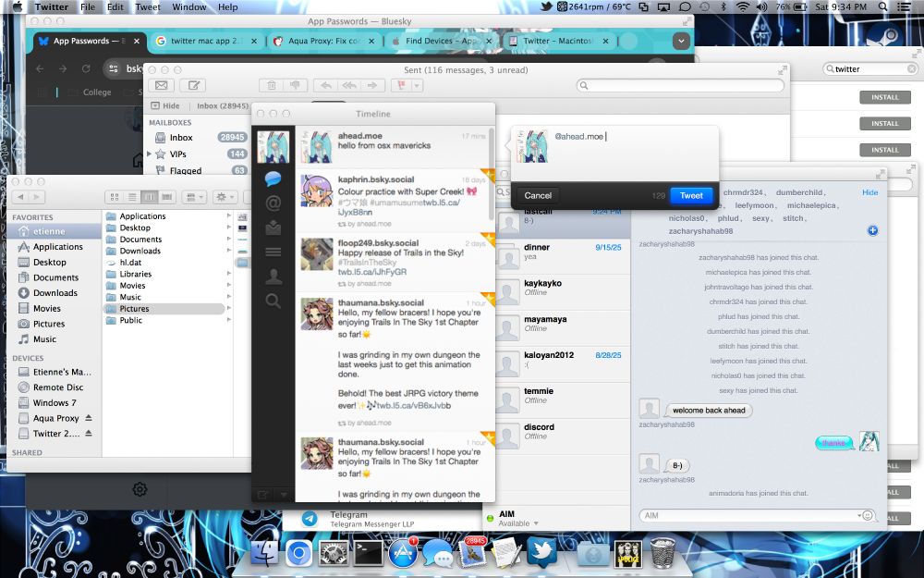Click Spotlight magnifier in menu bar
This screenshot has width=924, height=578.
coord(882,7)
